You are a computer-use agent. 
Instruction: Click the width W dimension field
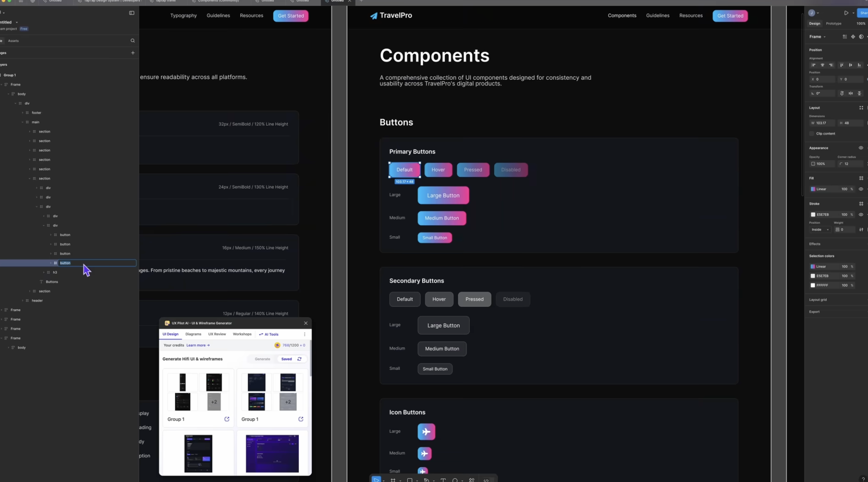[822, 123]
